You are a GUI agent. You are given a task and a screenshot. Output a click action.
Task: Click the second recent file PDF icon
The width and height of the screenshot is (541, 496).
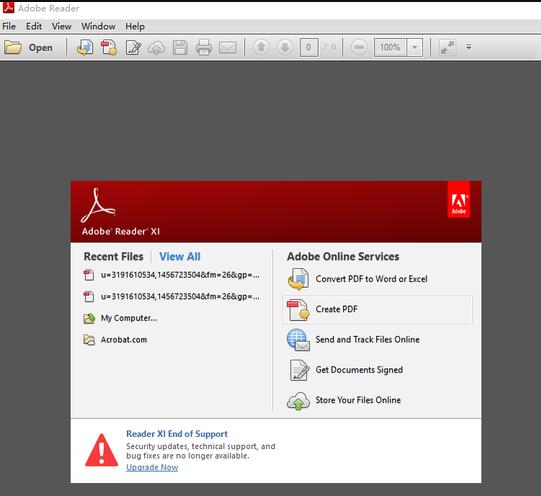[89, 297]
